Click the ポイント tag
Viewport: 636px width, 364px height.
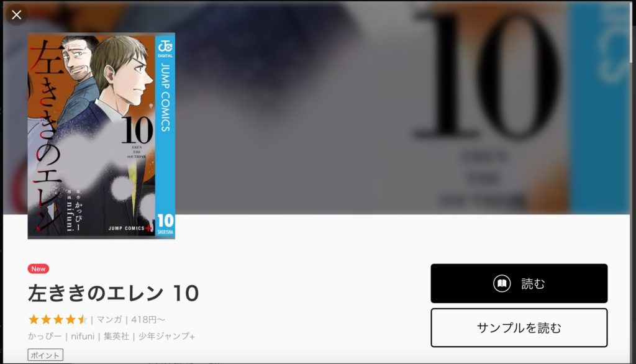45,355
